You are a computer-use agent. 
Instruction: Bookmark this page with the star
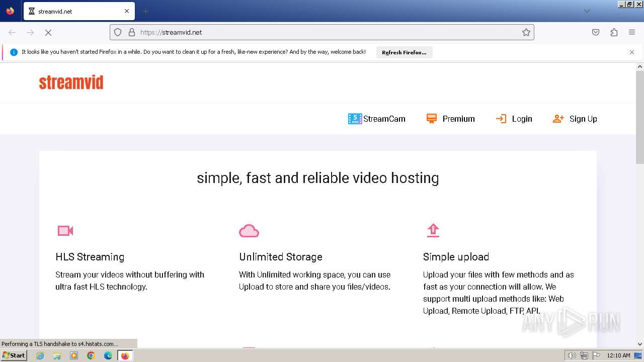[x=526, y=32]
